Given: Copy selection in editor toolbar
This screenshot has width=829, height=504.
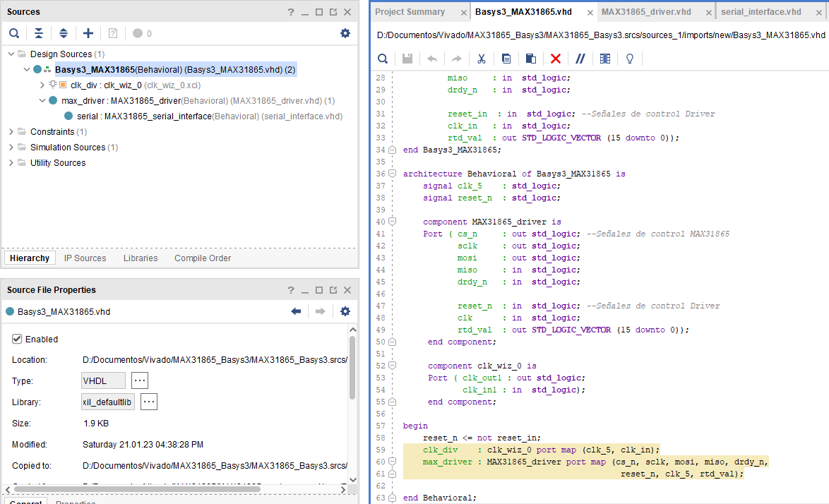Looking at the screenshot, I should [506, 59].
